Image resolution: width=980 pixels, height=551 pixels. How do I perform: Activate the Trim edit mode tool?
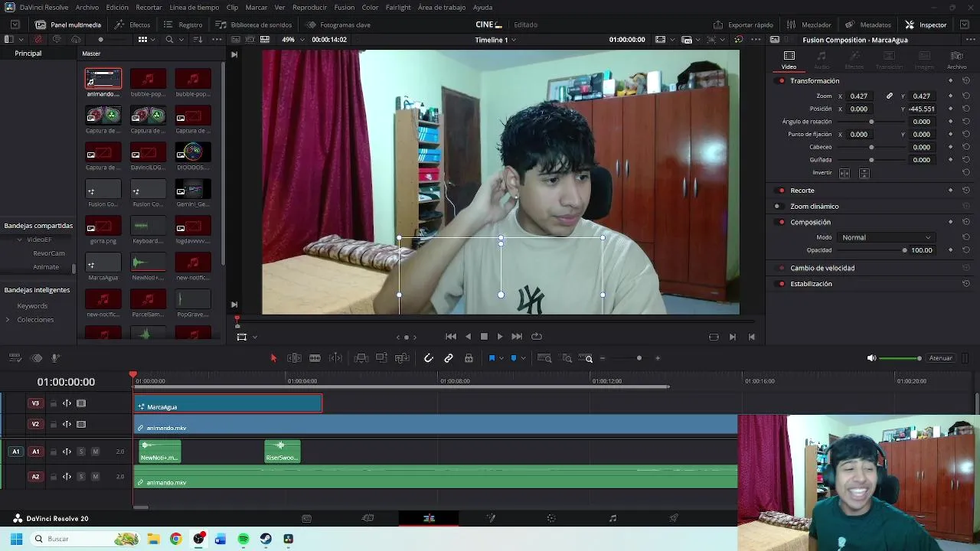294,358
